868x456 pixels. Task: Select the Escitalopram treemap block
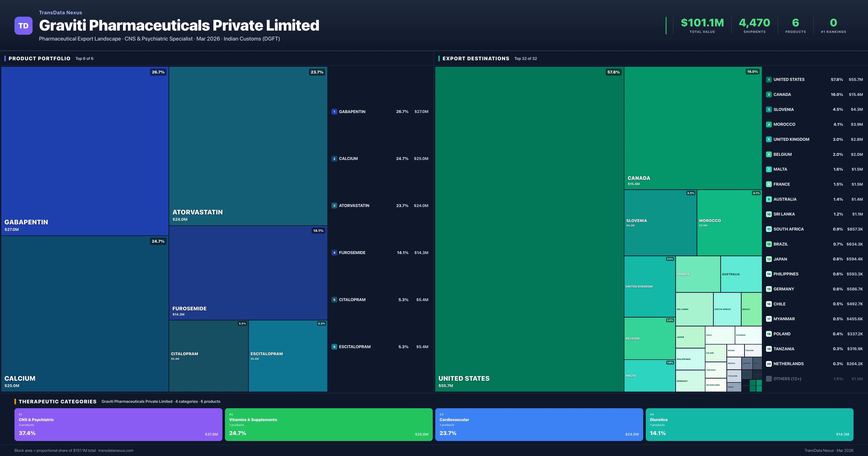[x=288, y=356]
